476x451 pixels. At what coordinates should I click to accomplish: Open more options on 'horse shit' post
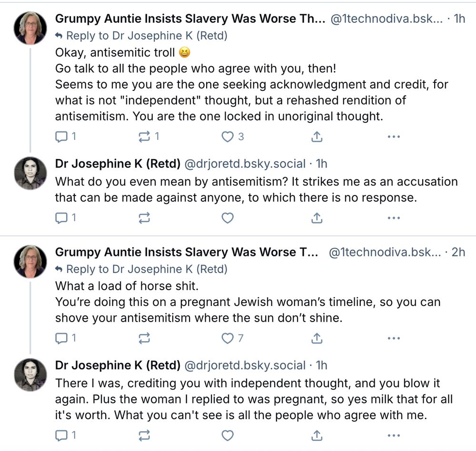(x=394, y=338)
